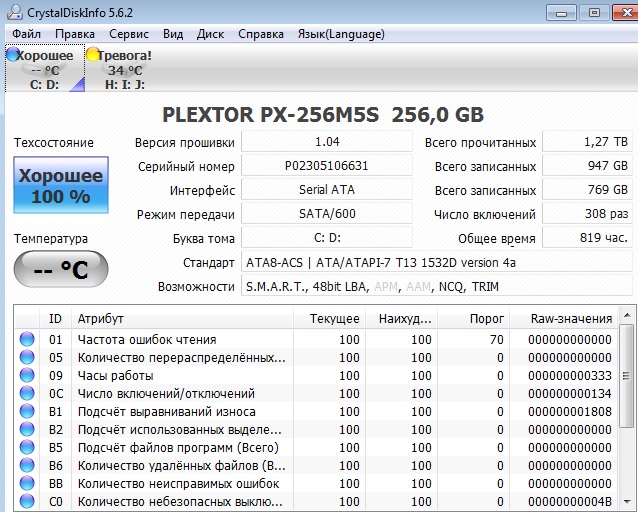Click the attribute list vertical scrollbar

click(x=628, y=420)
